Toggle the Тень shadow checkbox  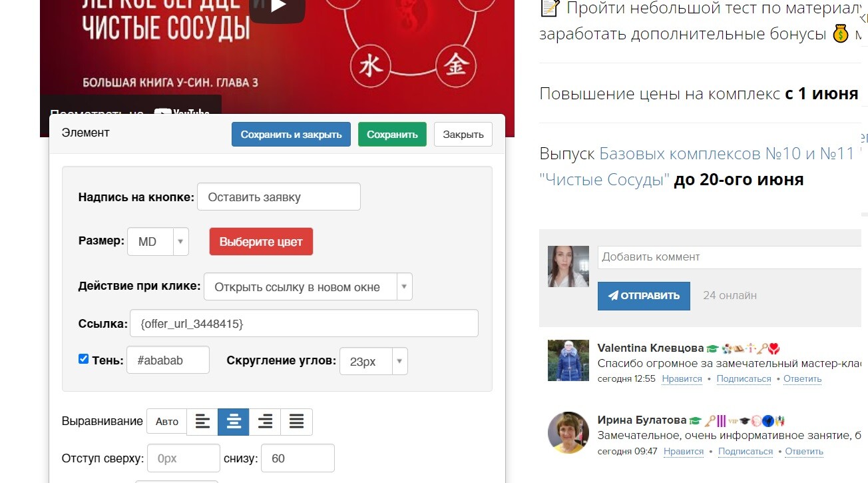coord(83,359)
